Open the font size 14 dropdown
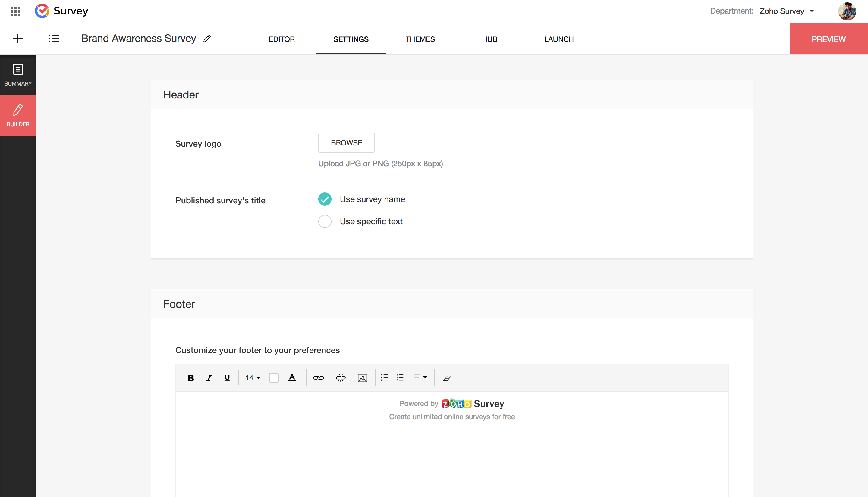868x497 pixels. click(253, 378)
